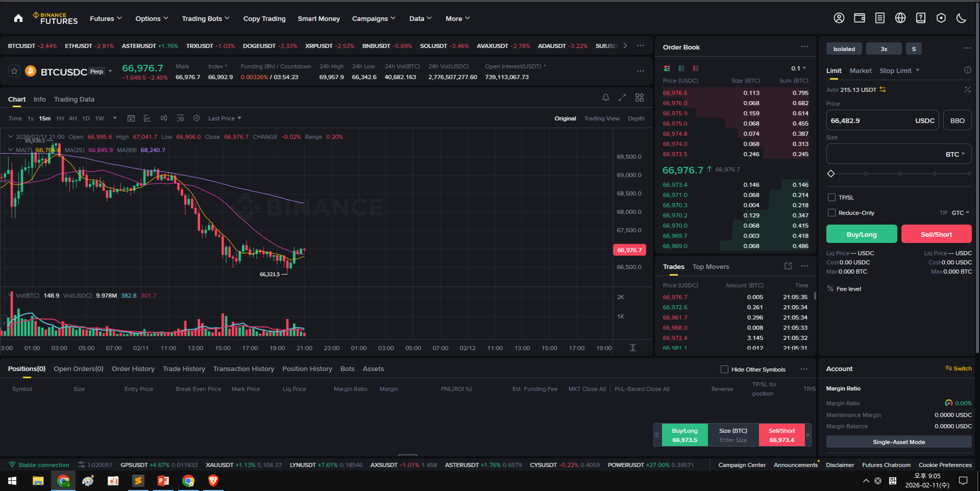Viewport: 980px width, 491px height.
Task: Click the red Sell/Short button
Action: click(936, 234)
